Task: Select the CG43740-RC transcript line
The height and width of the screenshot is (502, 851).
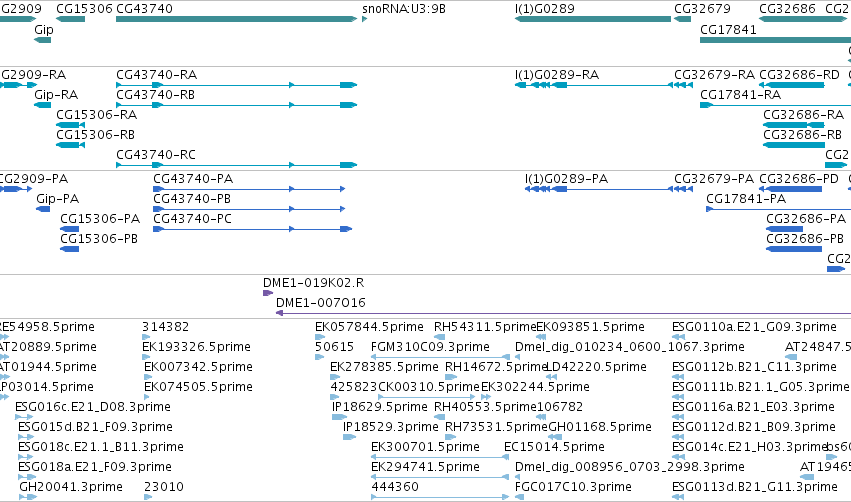Action: (236, 165)
